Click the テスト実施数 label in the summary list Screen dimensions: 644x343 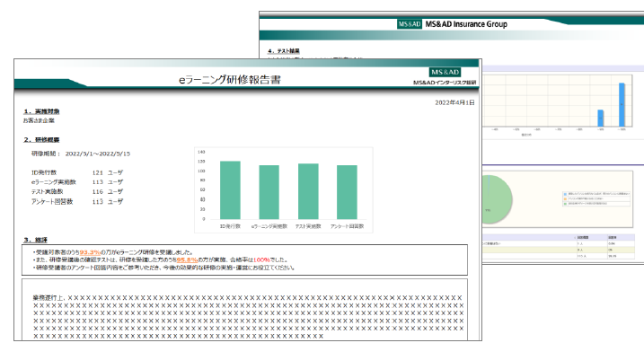(x=48, y=192)
